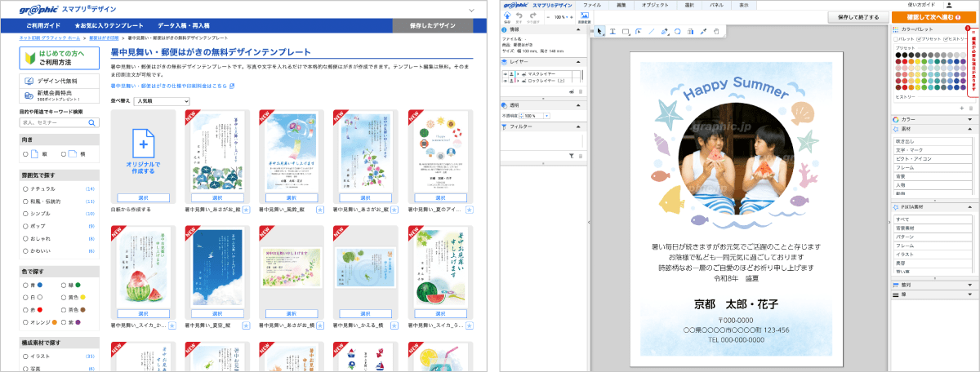Select the イラスト material radio button

point(25,356)
